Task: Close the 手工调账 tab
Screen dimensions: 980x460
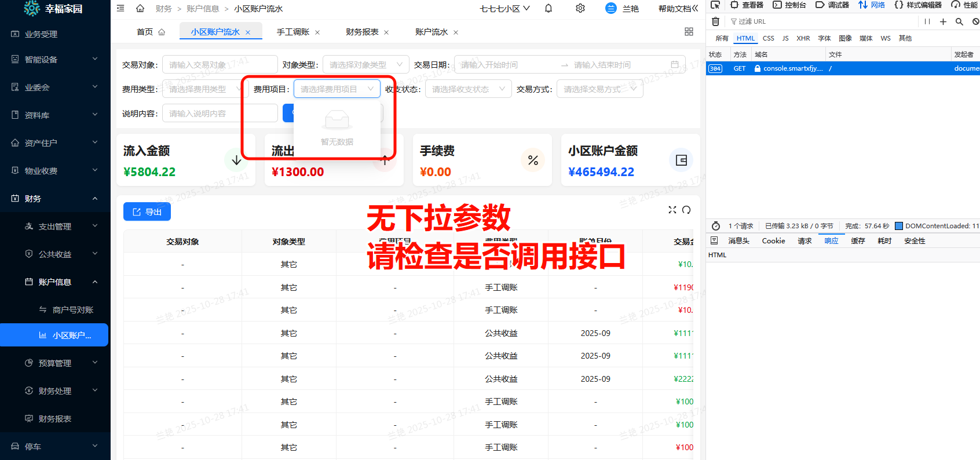Action: tap(317, 32)
